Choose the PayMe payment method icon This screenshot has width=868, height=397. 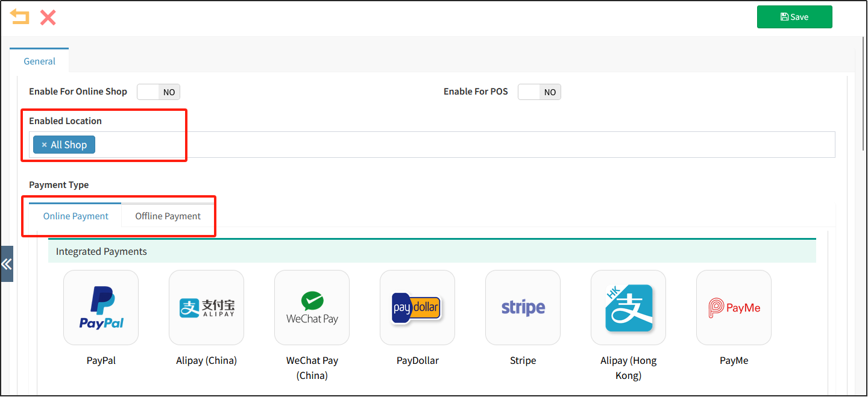(734, 307)
